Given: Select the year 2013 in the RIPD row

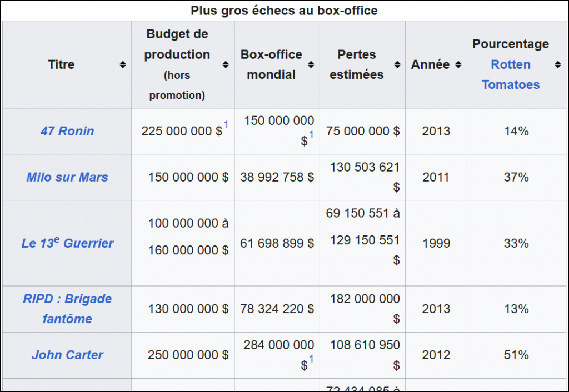Looking at the screenshot, I should [436, 309].
